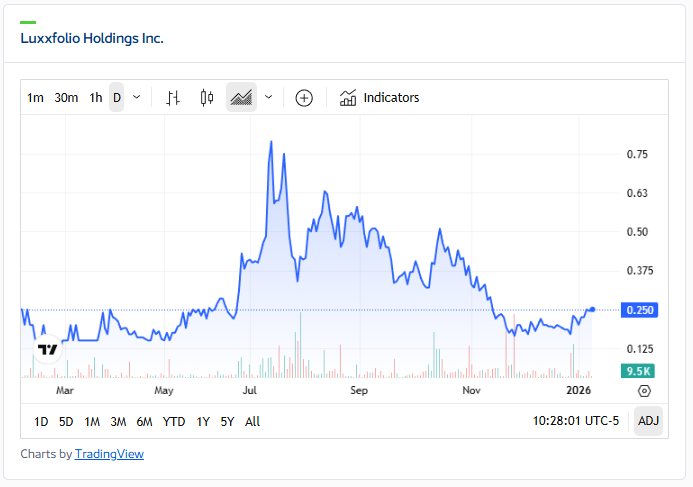The width and height of the screenshot is (693, 487).
Task: Open the timezone menu showing UTC-5 time
Action: 575,421
